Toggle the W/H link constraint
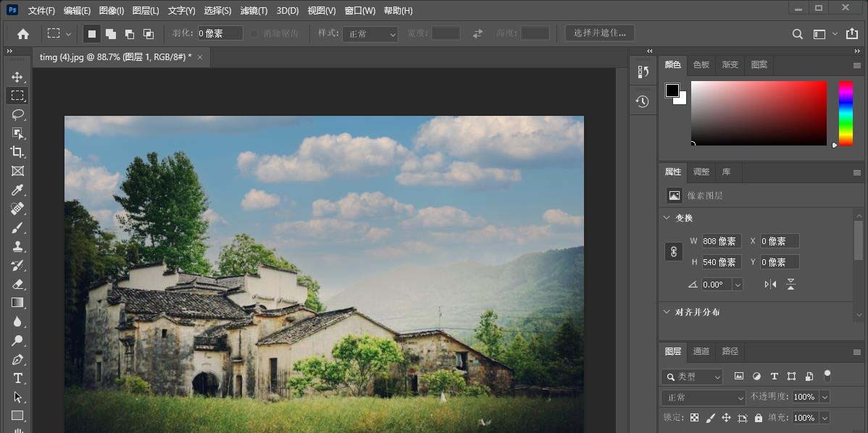The image size is (868, 433). pyautogui.click(x=674, y=251)
